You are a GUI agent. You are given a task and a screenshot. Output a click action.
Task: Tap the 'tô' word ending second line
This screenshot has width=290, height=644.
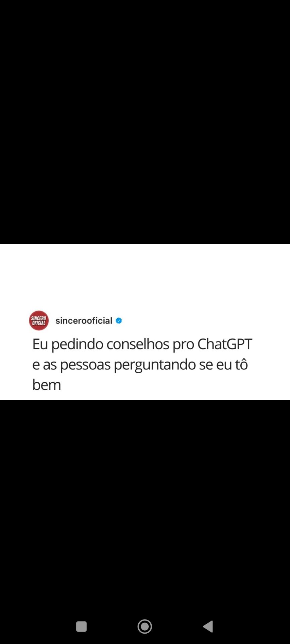click(241, 365)
